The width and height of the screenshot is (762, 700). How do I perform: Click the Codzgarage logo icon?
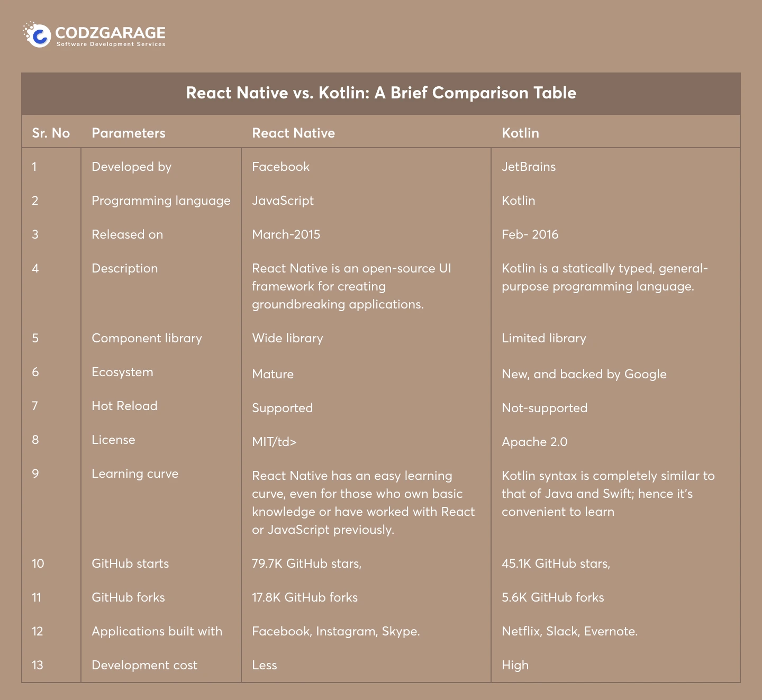click(x=37, y=35)
